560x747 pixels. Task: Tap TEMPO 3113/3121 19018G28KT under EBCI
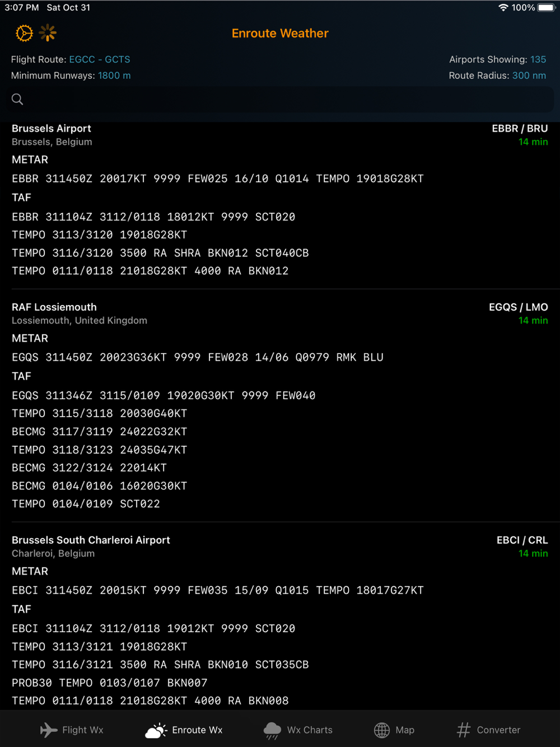pyautogui.click(x=99, y=647)
